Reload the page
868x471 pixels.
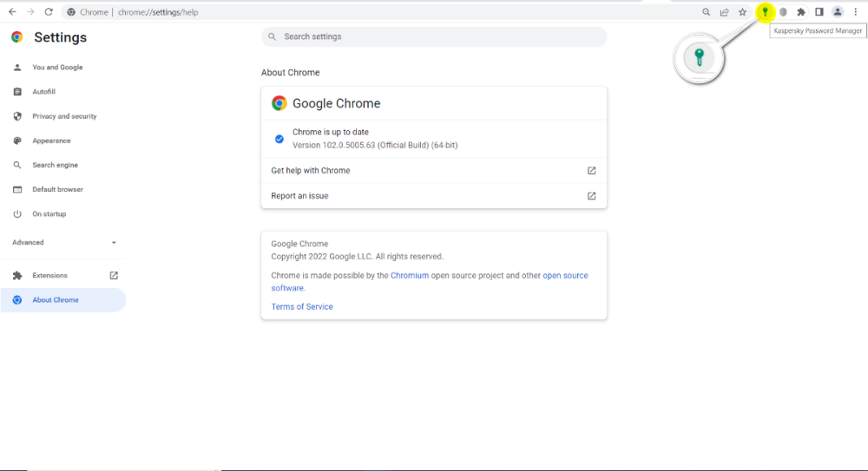point(49,12)
